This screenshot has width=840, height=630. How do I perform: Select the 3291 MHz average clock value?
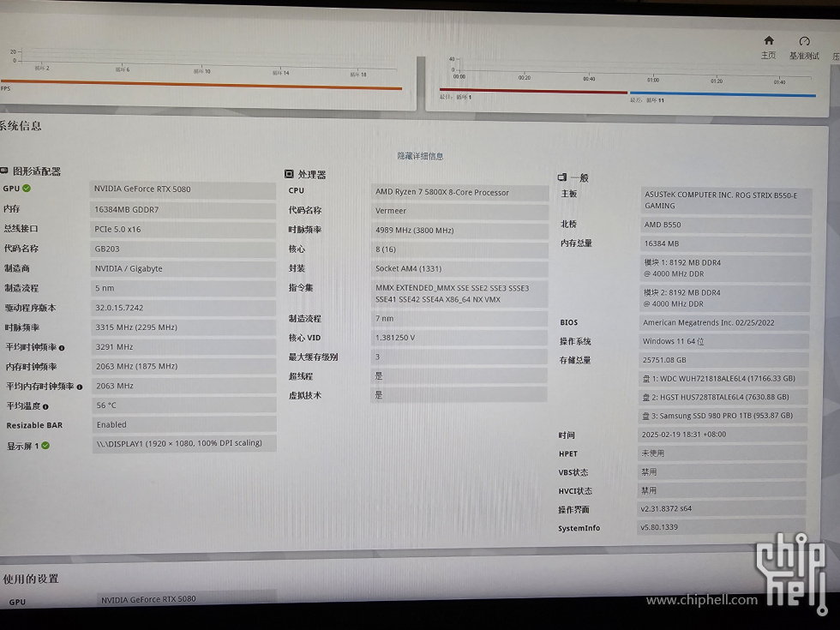tap(183, 347)
